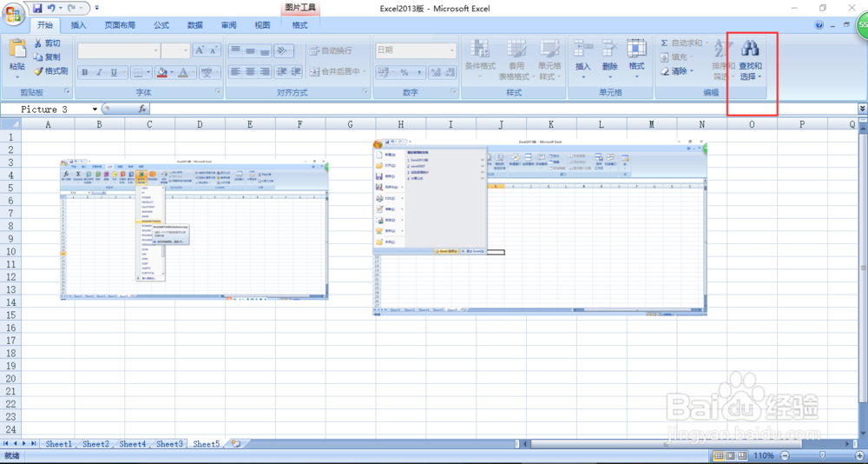
Task: Switch to the 数据 ribbon tab
Action: tap(194, 25)
